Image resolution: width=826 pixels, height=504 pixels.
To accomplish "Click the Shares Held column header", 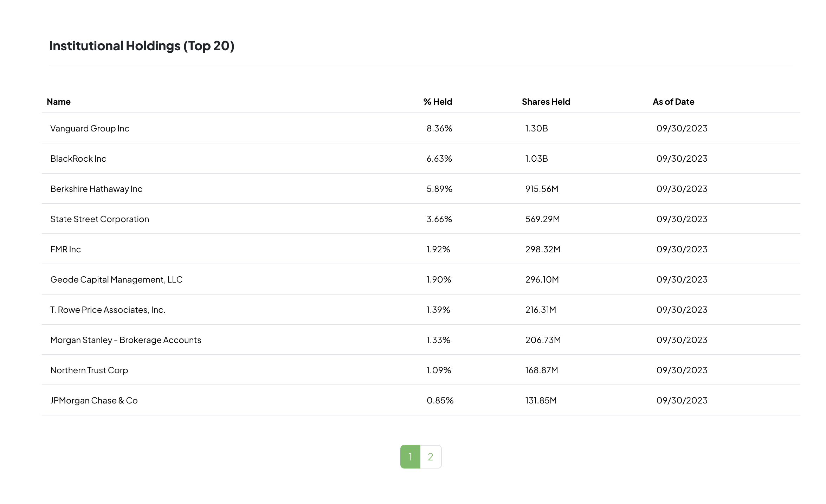I will 546,102.
